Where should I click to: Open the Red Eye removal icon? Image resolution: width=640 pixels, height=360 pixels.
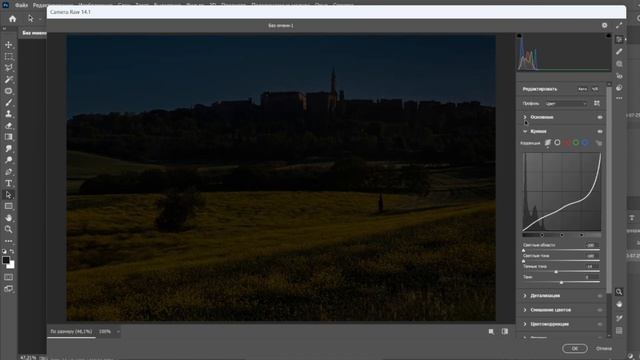[x=619, y=76]
